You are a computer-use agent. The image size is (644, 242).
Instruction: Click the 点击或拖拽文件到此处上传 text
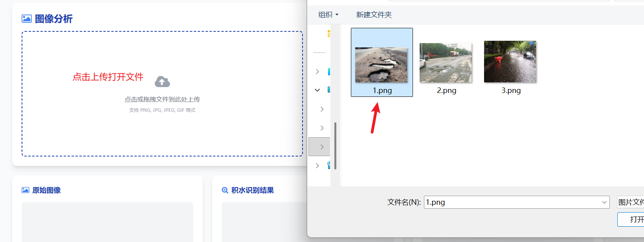(x=162, y=99)
